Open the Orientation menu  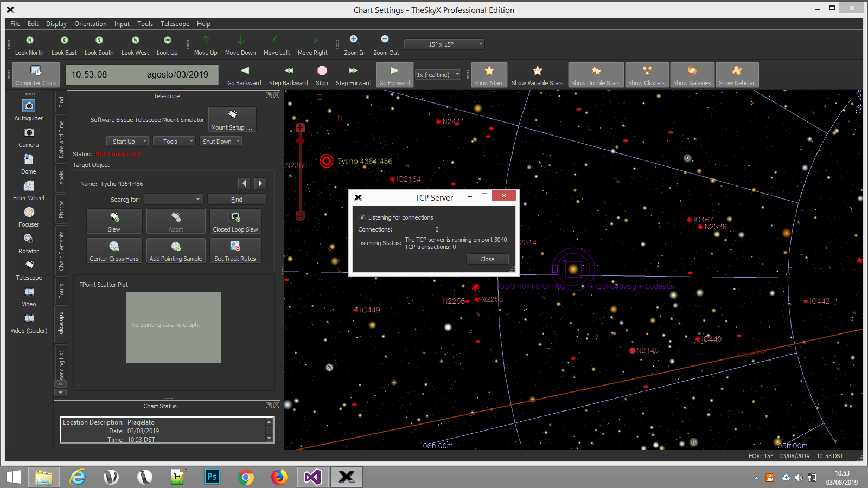point(91,24)
